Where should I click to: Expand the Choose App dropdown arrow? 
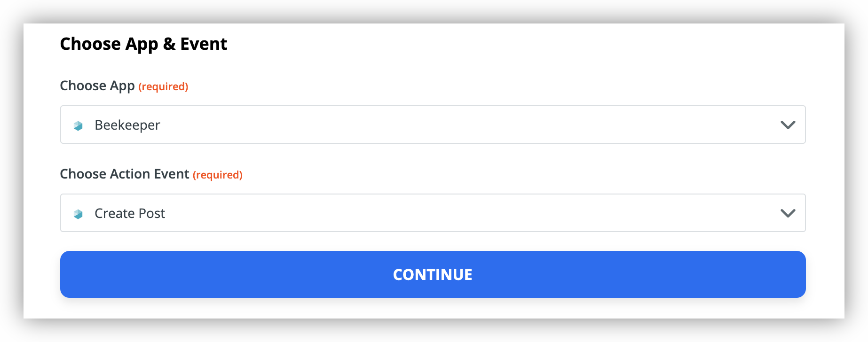[x=788, y=125]
